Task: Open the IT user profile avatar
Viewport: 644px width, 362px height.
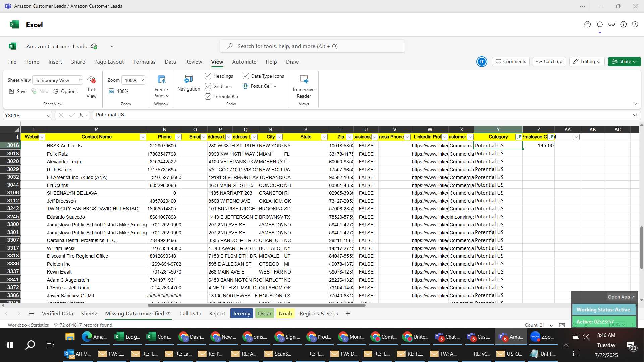Action: point(482,62)
